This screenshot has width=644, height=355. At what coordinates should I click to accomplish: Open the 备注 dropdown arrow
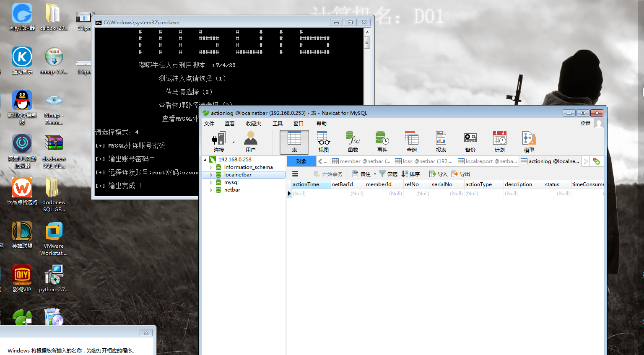tap(375, 174)
